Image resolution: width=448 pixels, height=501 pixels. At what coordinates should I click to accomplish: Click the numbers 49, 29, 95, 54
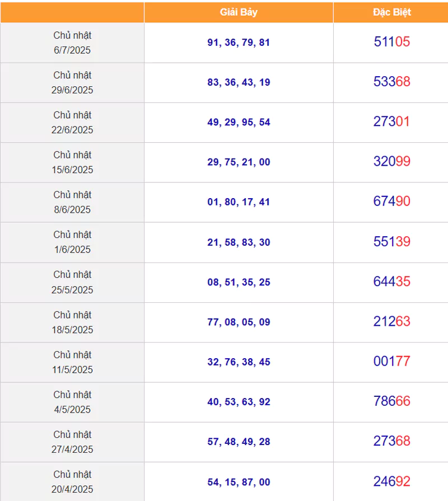click(239, 122)
